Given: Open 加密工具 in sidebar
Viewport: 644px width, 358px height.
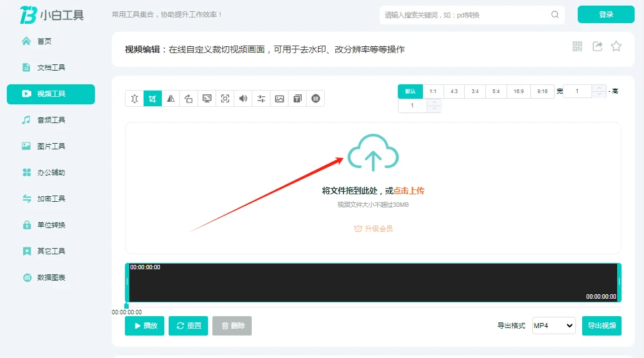Looking at the screenshot, I should [x=51, y=199].
